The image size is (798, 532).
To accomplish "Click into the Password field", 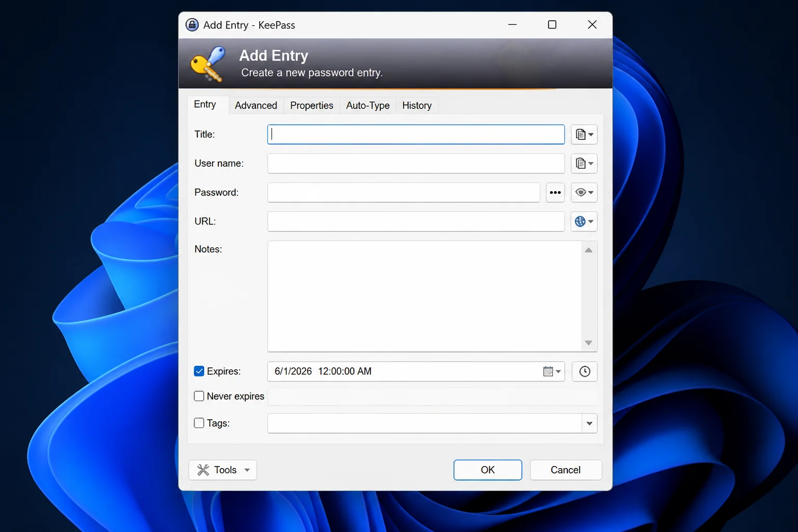I will click(x=404, y=193).
